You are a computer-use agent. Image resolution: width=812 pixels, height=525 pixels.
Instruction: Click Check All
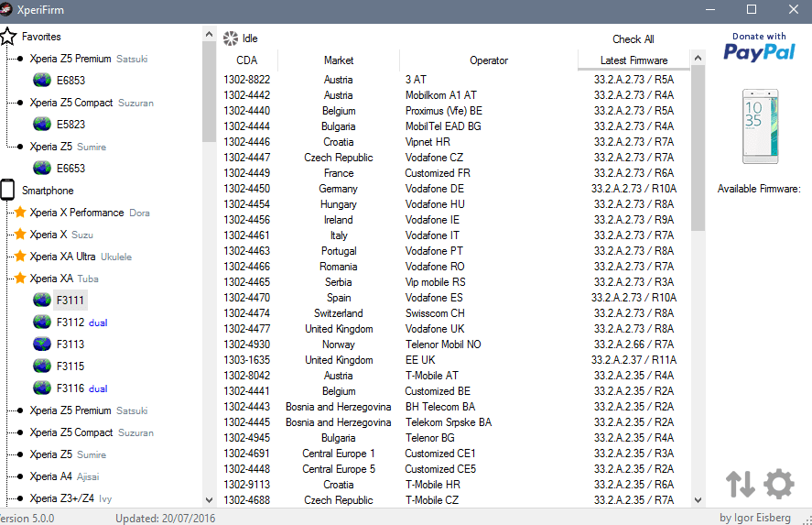(633, 39)
